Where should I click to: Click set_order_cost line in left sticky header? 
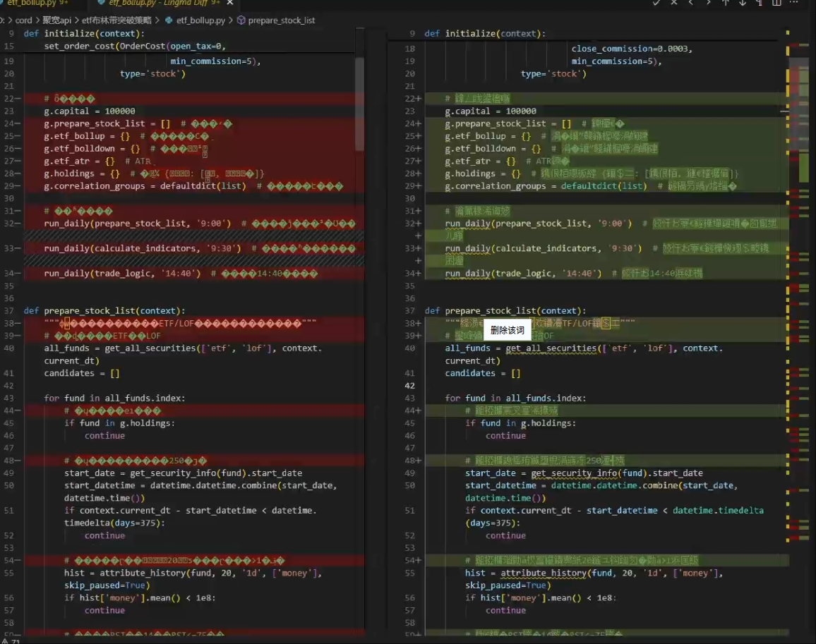135,46
